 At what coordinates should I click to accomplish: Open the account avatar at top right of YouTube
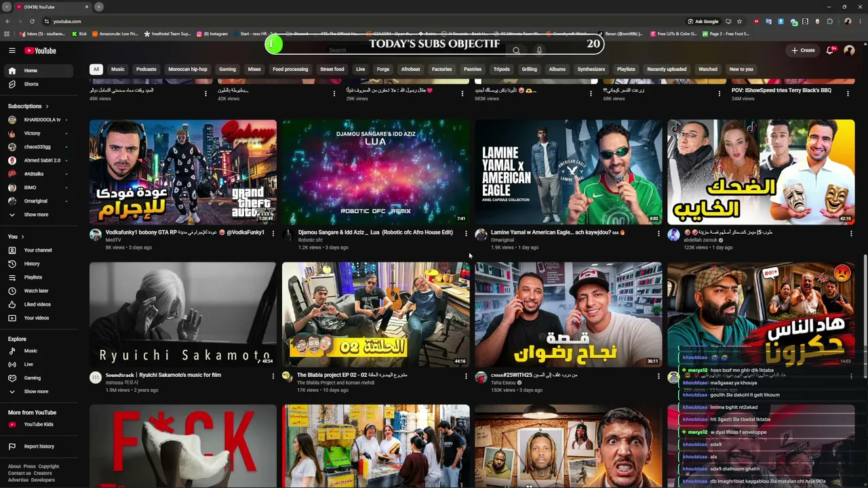click(x=849, y=51)
